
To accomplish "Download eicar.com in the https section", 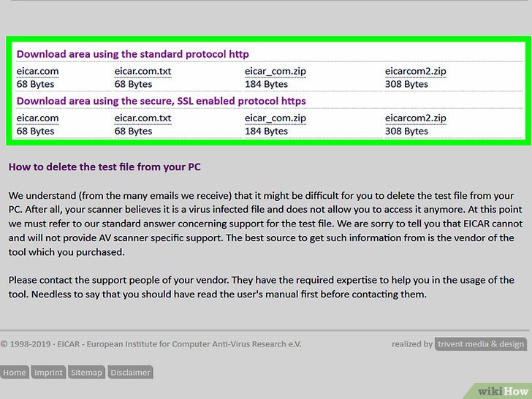I will [38, 118].
